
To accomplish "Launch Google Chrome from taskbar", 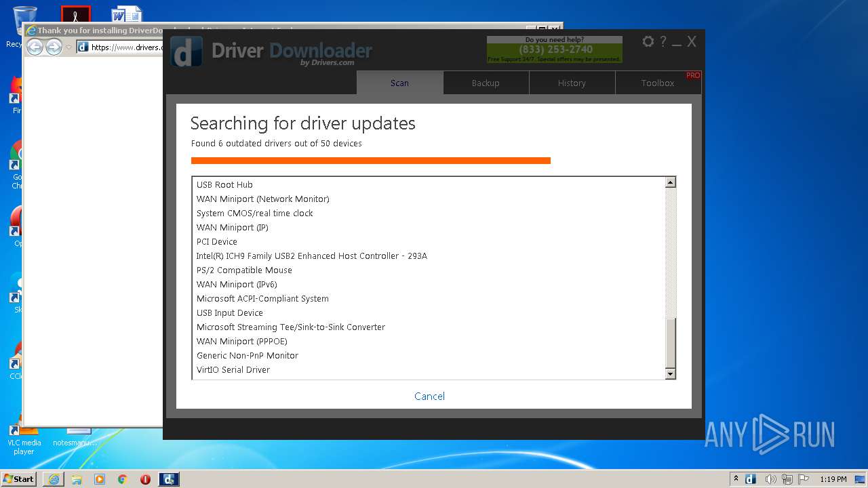I will point(123,479).
